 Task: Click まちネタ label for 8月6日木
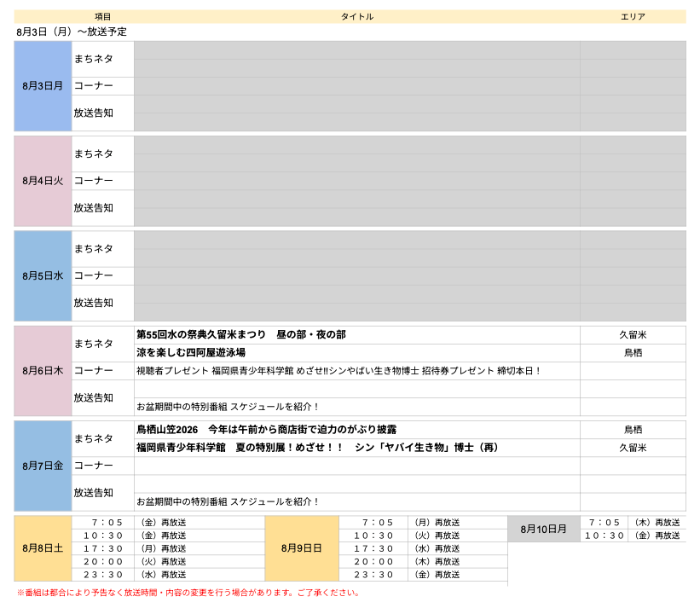click(x=94, y=344)
